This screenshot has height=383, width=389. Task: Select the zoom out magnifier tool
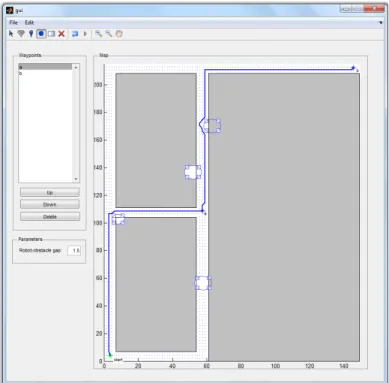click(x=109, y=34)
